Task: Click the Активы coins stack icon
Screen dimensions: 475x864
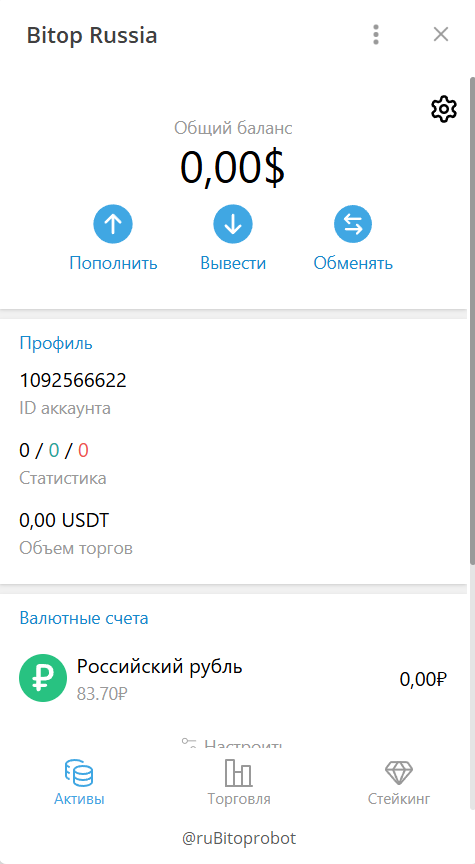Action: [79, 773]
